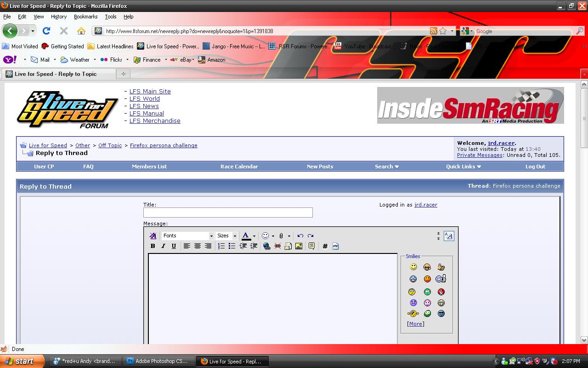
Task: Align message text right
Action: tap(208, 246)
